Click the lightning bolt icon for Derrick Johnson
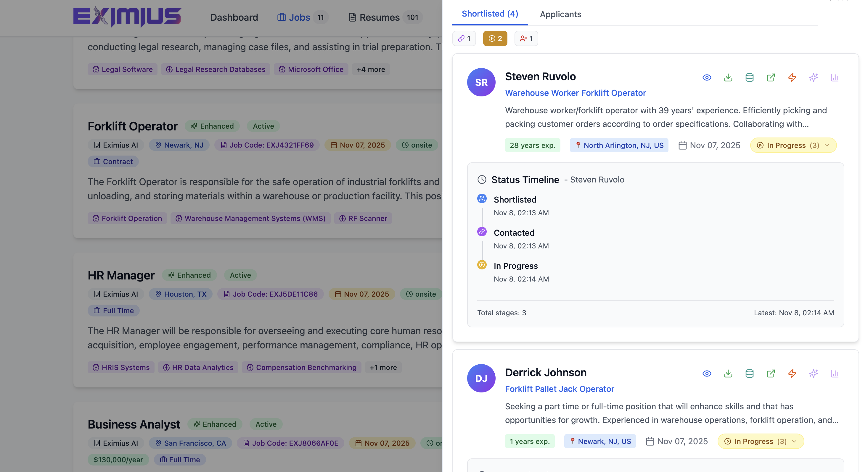The height and width of the screenshot is (472, 868). tap(792, 374)
